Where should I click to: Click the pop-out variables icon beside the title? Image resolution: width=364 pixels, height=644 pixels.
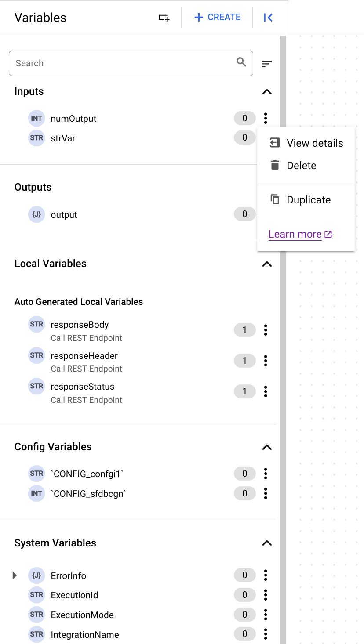tap(163, 17)
